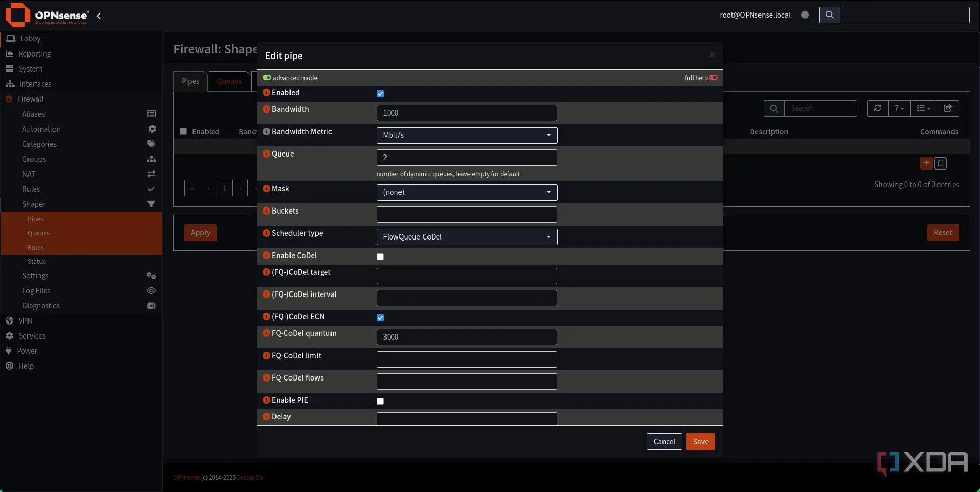The image size is (980, 492).
Task: Click the info icon next to Bandwidth
Action: tap(266, 109)
